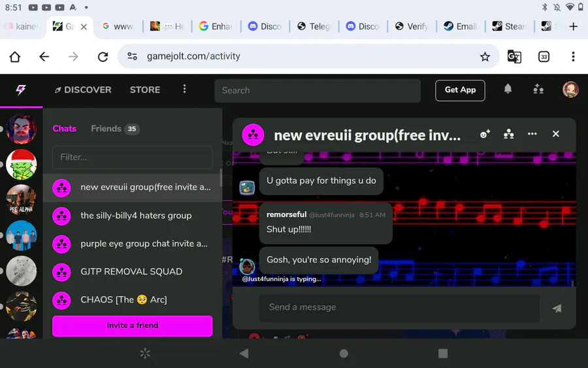Bookmark this page with the star icon
This screenshot has height=368, width=588.
coord(485,57)
